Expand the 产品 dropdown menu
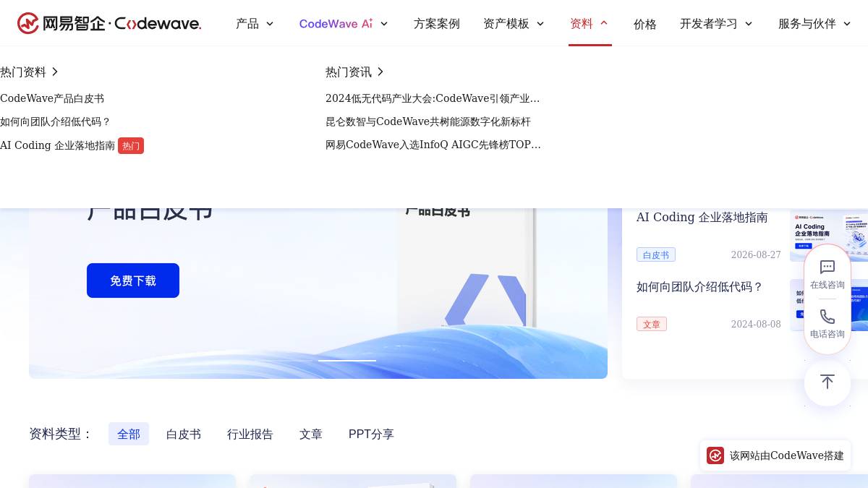Image resolution: width=868 pixels, height=488 pixels. click(255, 24)
